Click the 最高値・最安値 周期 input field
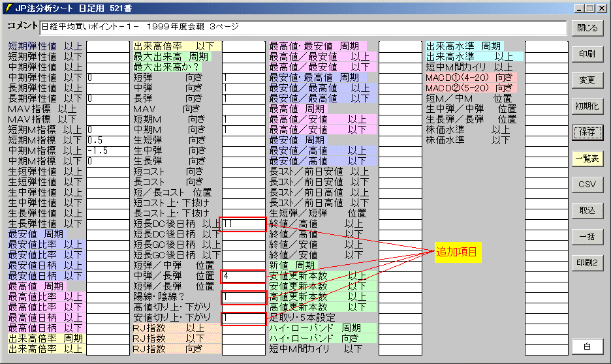Screen dimensions: 611x364 (x=400, y=46)
